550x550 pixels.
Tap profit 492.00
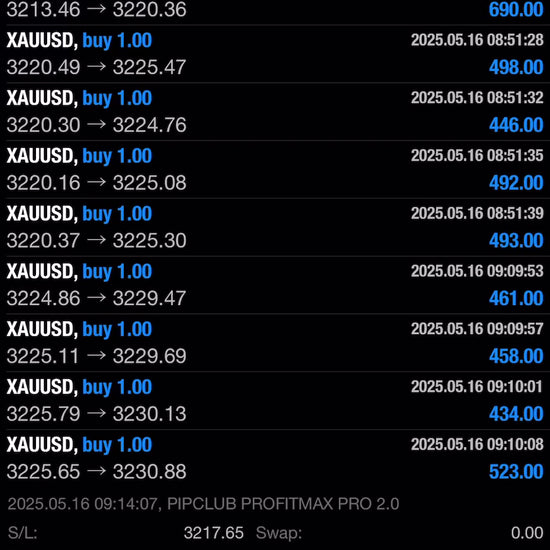pyautogui.click(x=516, y=183)
